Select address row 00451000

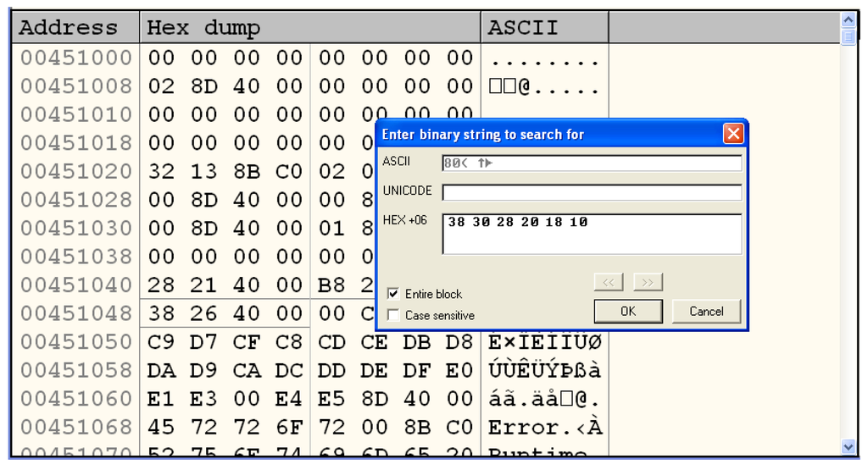[x=76, y=58]
